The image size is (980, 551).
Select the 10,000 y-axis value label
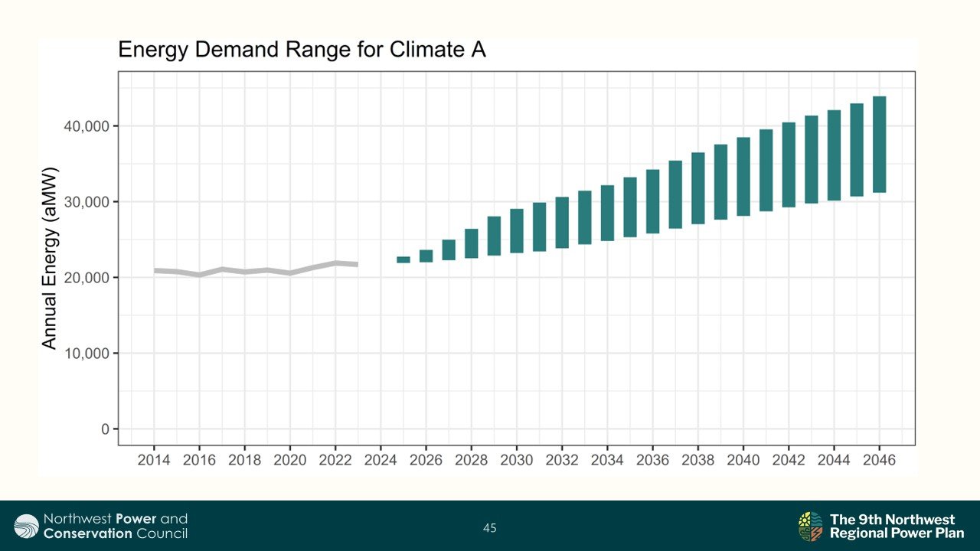[87, 353]
